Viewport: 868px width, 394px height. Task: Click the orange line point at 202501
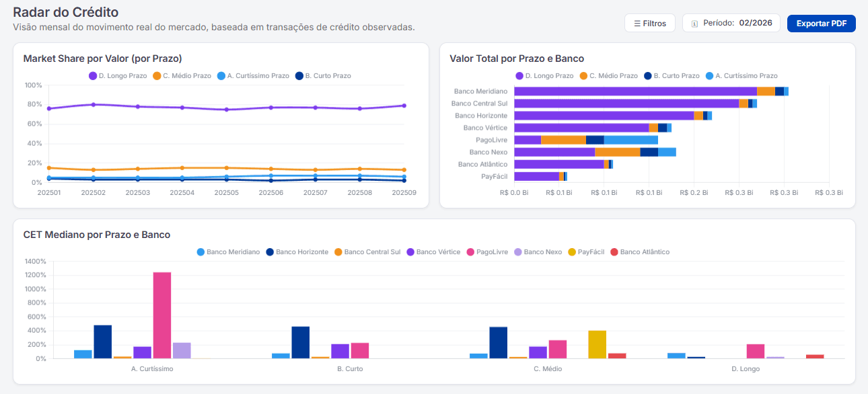[x=49, y=168]
